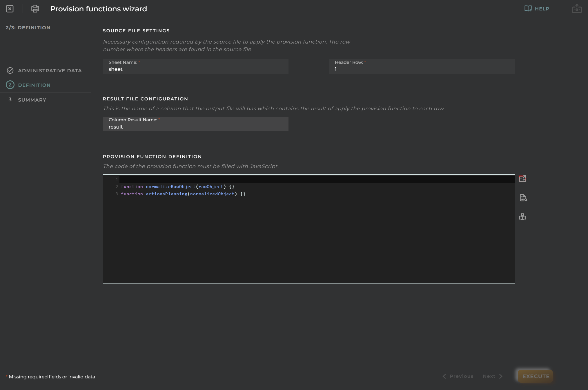Click the document search icon beside editor
588x390 pixels.
click(523, 198)
